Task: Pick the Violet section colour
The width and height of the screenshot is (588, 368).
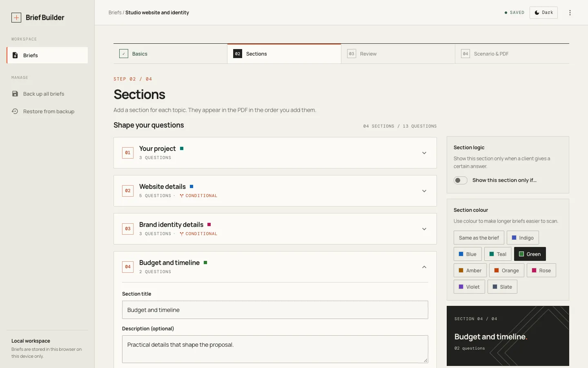Action: point(469,287)
